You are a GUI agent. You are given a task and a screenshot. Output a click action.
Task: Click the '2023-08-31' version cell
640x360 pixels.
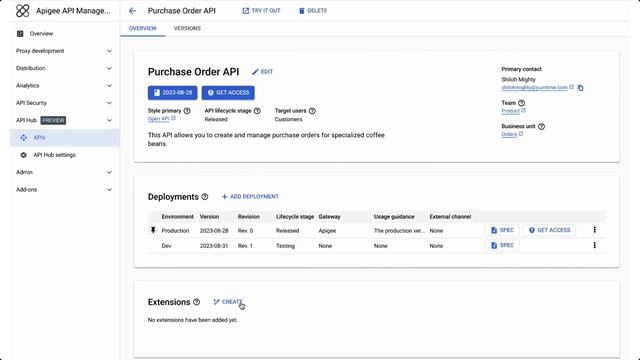(214, 246)
